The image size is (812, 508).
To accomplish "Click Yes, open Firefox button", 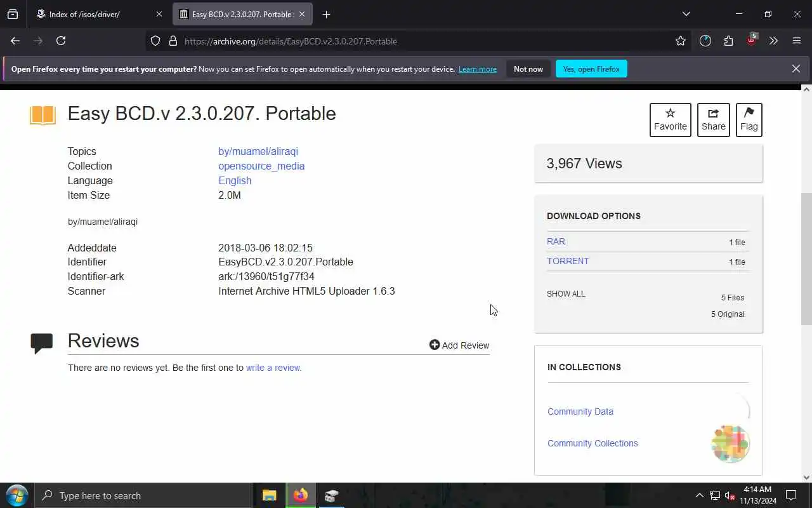I will 591,69.
